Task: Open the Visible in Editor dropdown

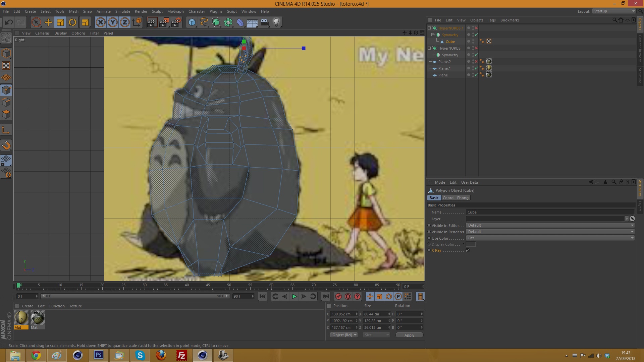Action: pos(550,225)
